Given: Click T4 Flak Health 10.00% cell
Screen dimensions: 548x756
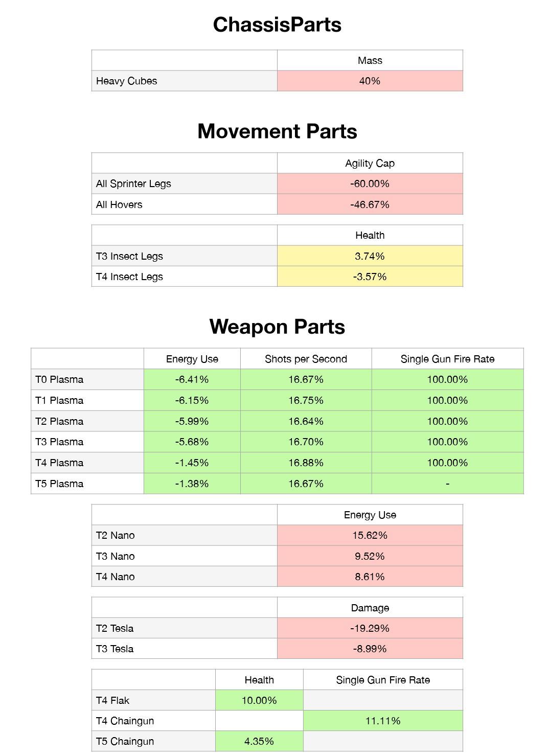Looking at the screenshot, I should 259,700.
